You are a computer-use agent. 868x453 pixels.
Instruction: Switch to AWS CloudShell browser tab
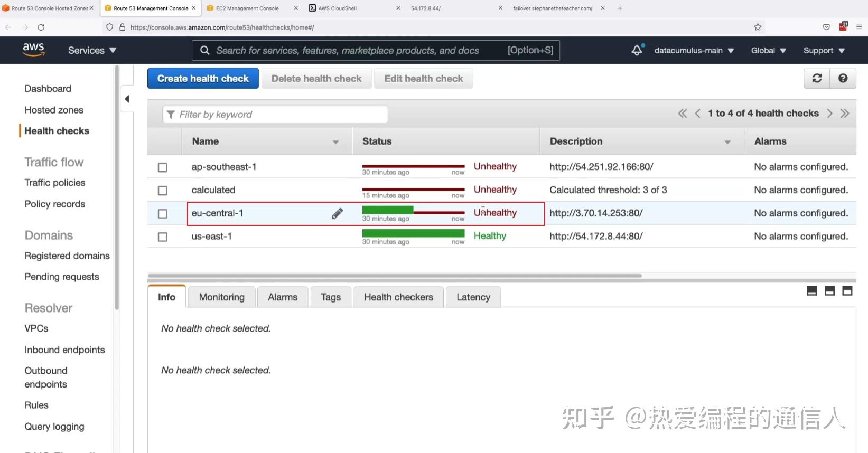[337, 8]
